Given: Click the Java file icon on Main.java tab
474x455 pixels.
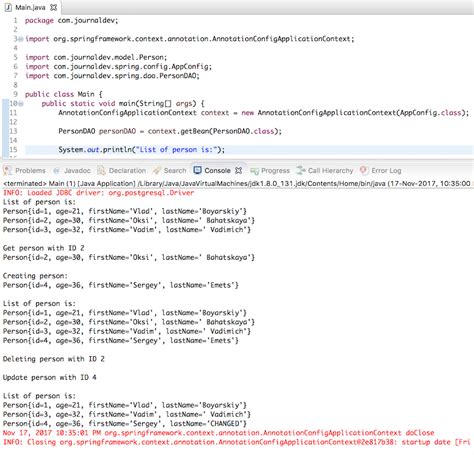Looking at the screenshot, I should [8, 7].
